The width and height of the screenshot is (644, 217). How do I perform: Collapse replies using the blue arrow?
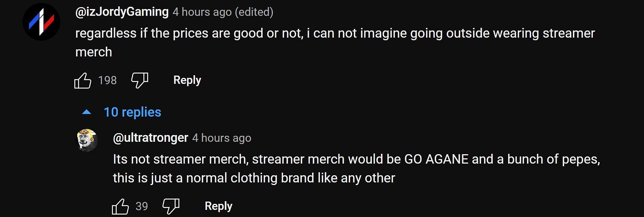[87, 112]
